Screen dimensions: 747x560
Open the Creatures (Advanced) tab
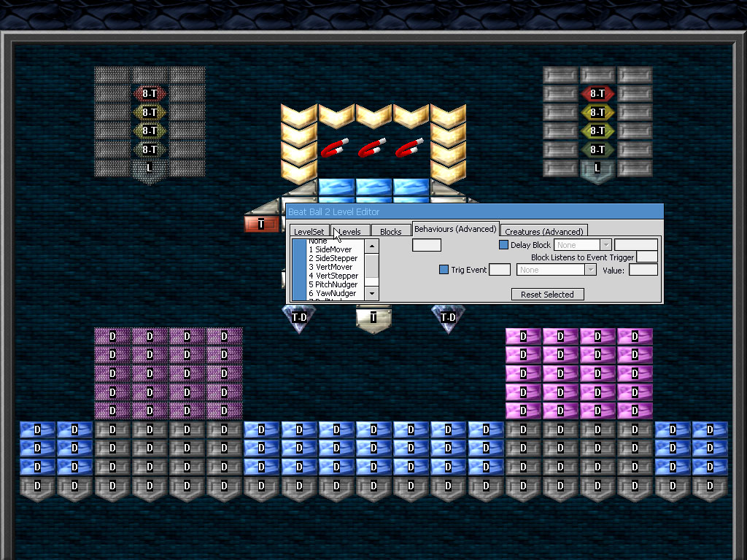[544, 231]
